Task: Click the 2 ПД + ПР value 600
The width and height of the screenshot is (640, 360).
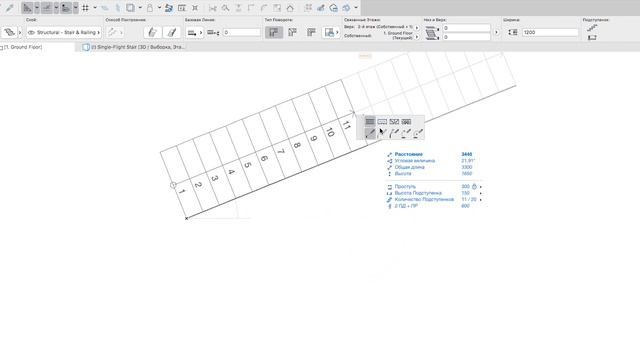Action: pyautogui.click(x=465, y=206)
